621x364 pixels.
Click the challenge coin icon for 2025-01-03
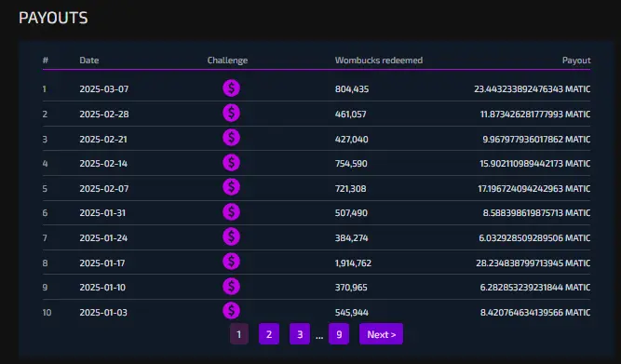pos(231,311)
